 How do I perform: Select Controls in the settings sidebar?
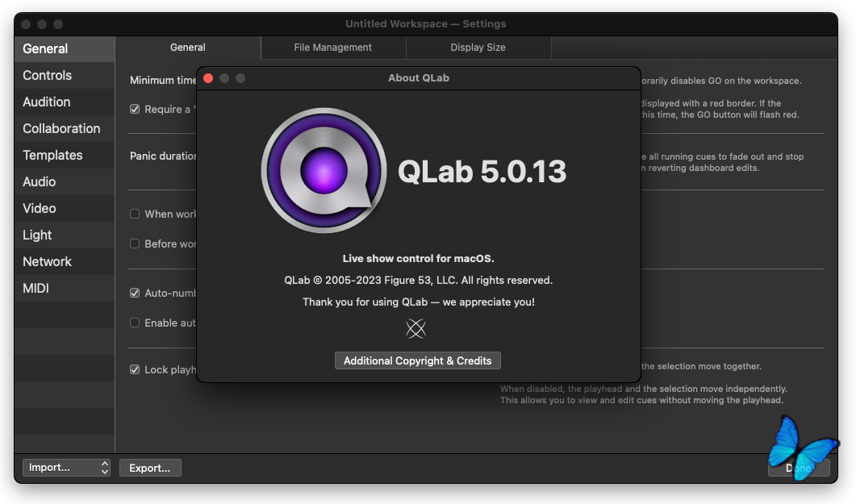pos(65,75)
